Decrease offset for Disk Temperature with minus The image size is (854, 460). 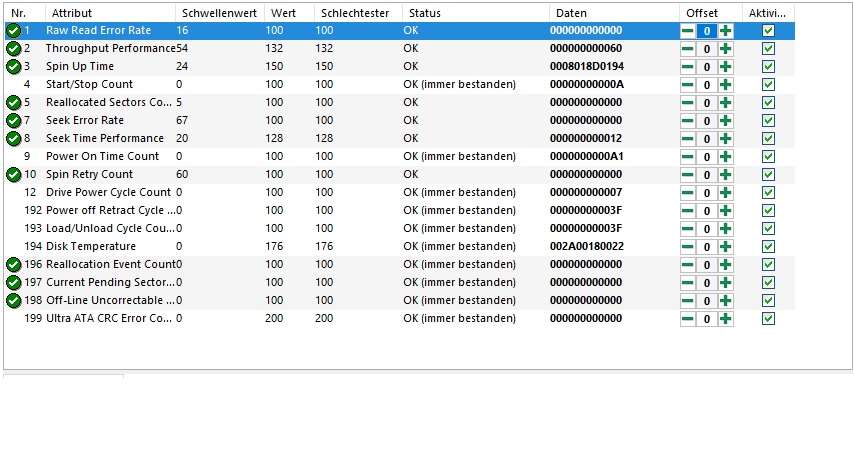tap(687, 247)
